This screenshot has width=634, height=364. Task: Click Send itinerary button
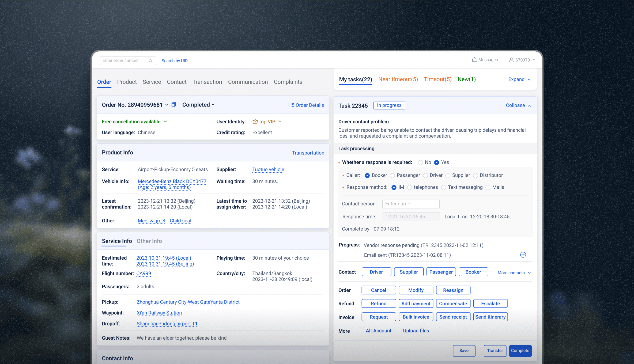point(490,317)
